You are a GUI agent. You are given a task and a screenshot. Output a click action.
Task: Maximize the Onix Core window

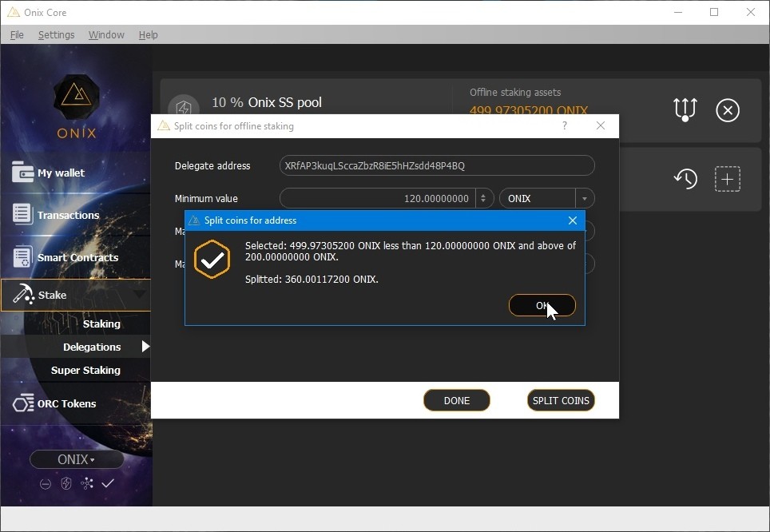point(714,12)
